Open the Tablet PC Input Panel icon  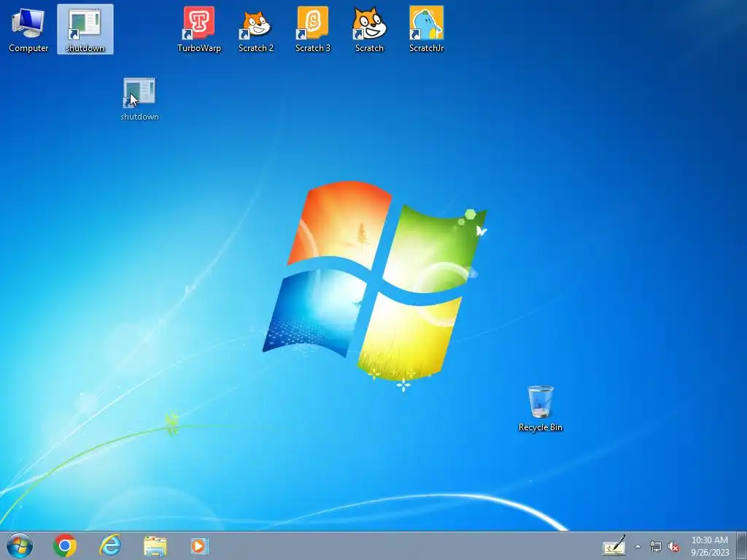coord(614,546)
